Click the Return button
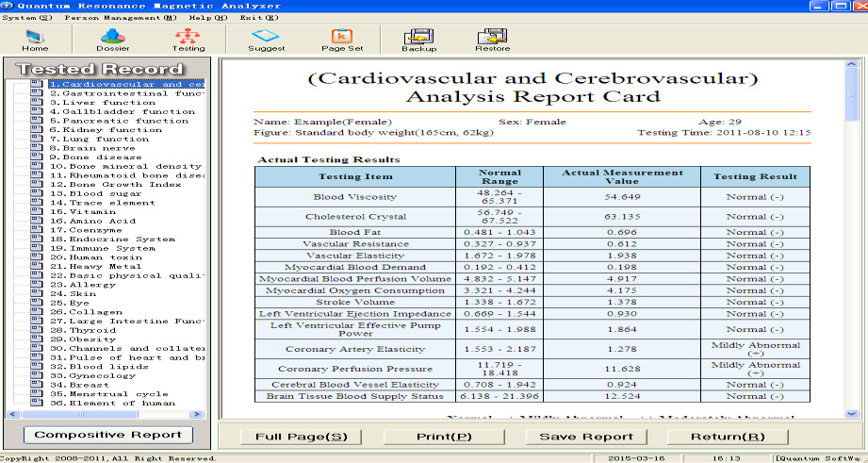868x463 pixels. (x=728, y=437)
